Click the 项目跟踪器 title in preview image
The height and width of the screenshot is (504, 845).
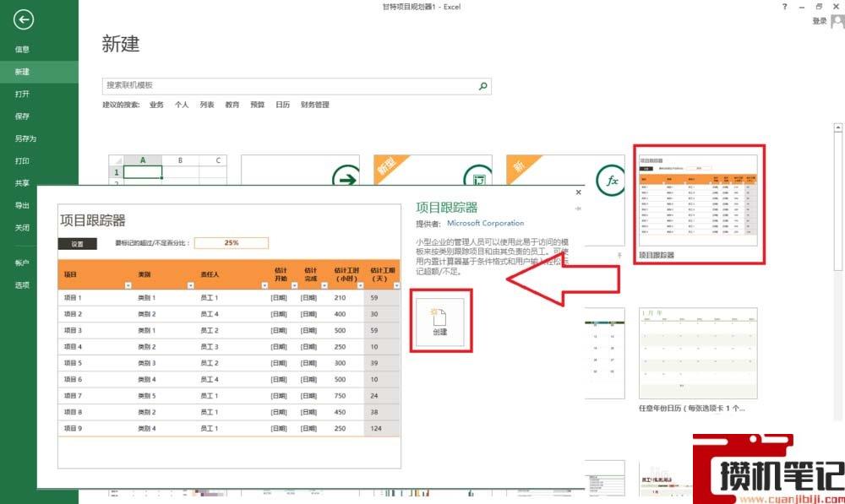pos(93,220)
